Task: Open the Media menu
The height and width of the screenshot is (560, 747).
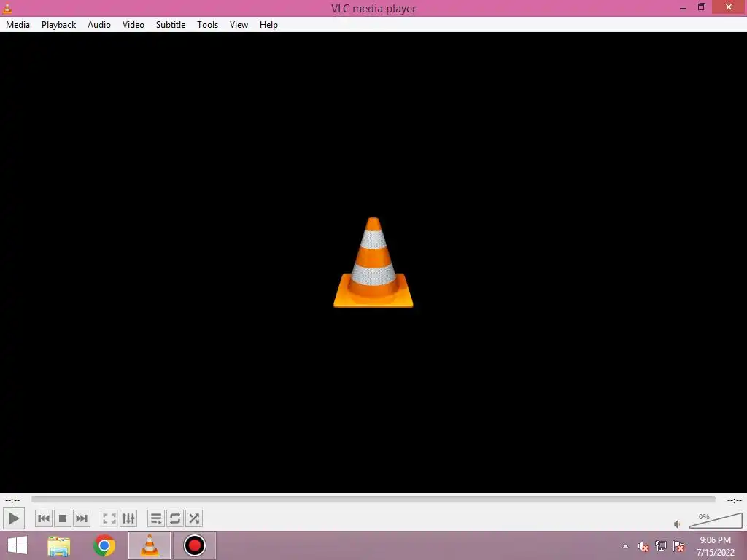Action: tap(18, 25)
